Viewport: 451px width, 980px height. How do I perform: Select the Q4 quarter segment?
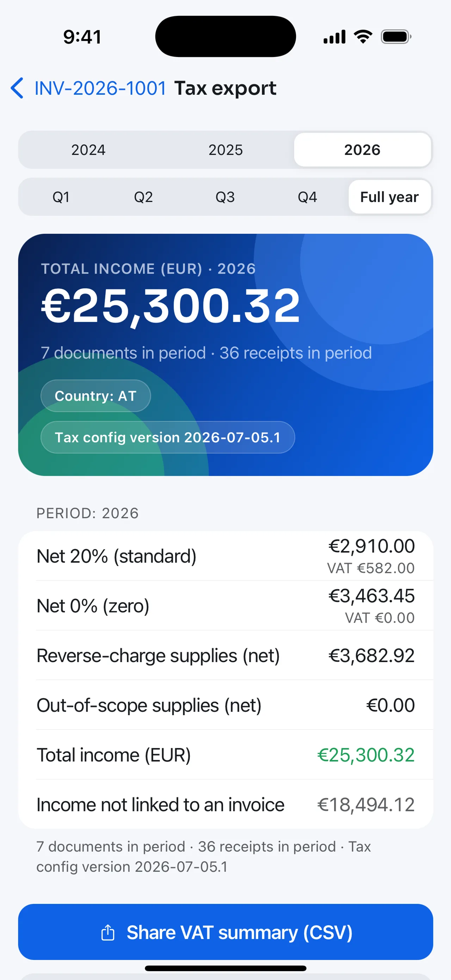click(x=307, y=197)
